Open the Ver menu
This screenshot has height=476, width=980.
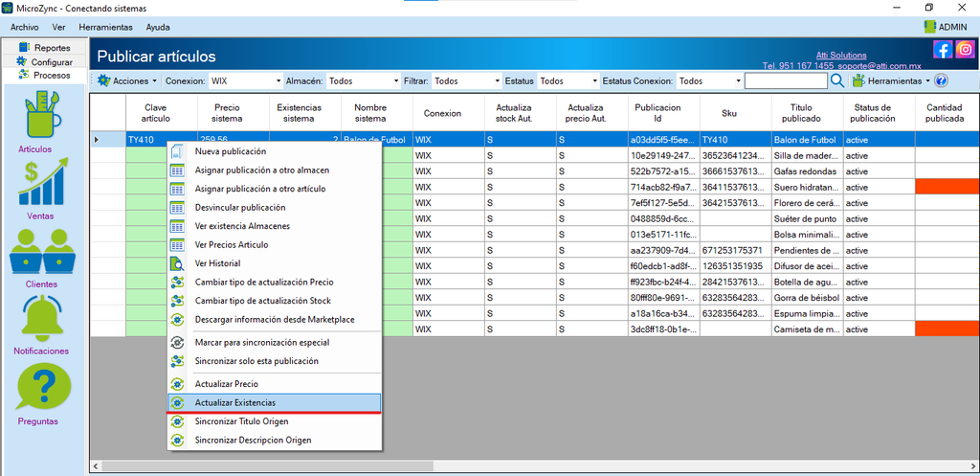59,28
